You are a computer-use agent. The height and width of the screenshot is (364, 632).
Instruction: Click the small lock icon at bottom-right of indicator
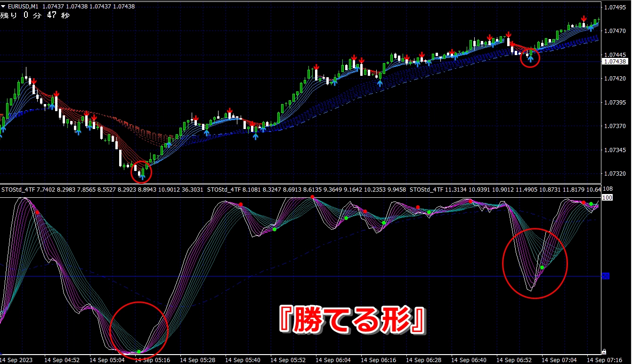tap(604, 351)
